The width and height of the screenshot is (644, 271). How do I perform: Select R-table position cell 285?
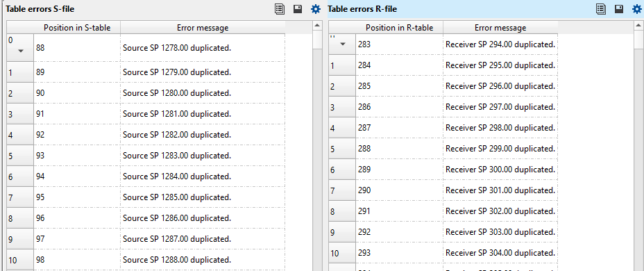400,86
